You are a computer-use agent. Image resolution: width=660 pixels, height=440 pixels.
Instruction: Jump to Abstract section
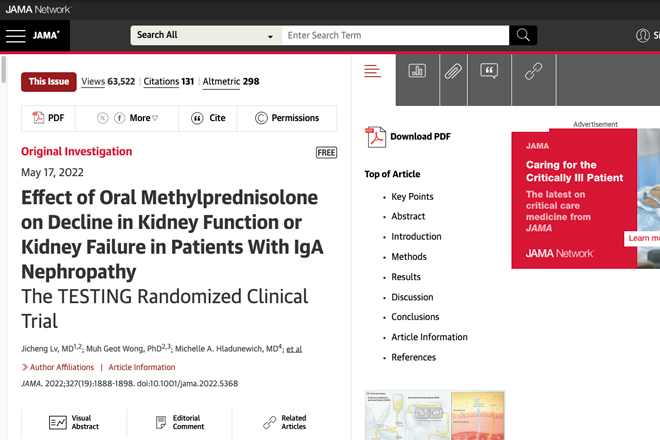[408, 216]
